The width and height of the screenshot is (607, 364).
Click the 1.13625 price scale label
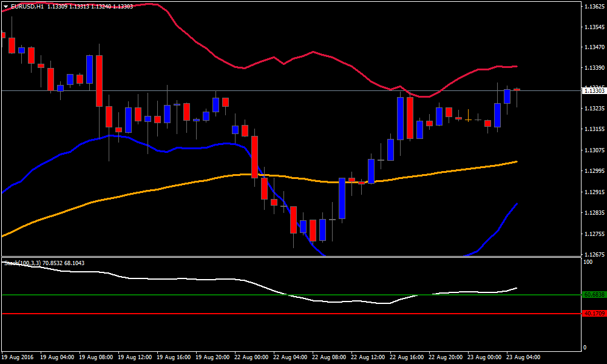click(x=593, y=7)
